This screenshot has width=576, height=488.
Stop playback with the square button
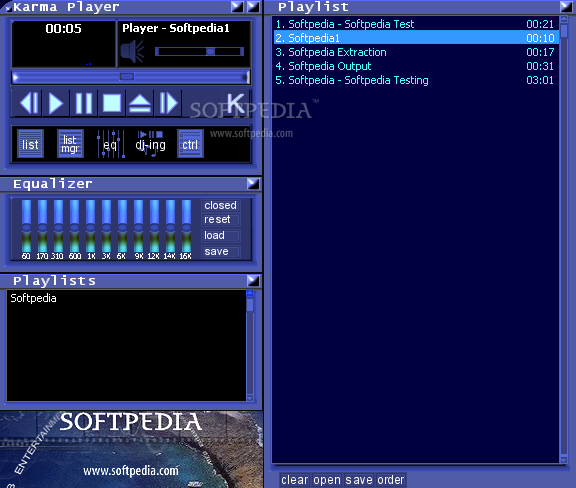[x=112, y=103]
